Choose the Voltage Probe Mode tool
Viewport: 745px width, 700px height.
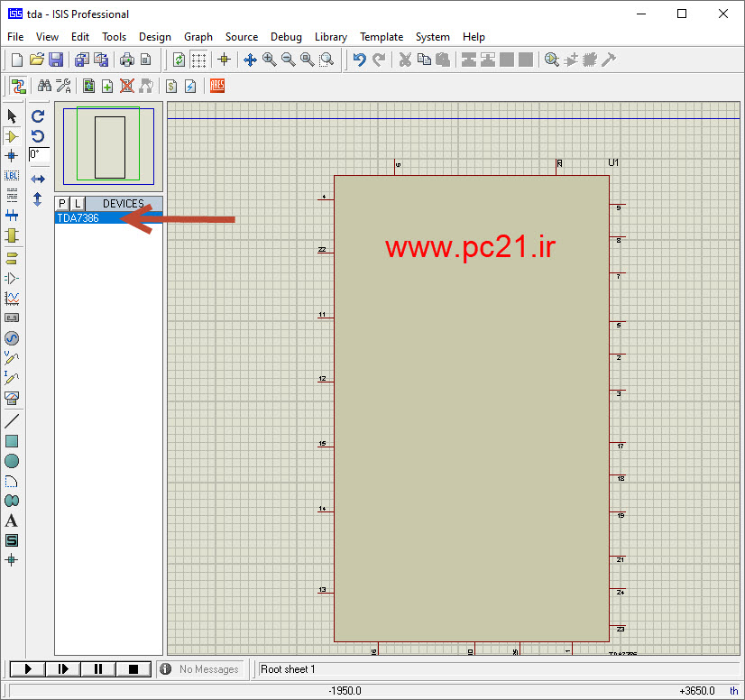[x=12, y=358]
